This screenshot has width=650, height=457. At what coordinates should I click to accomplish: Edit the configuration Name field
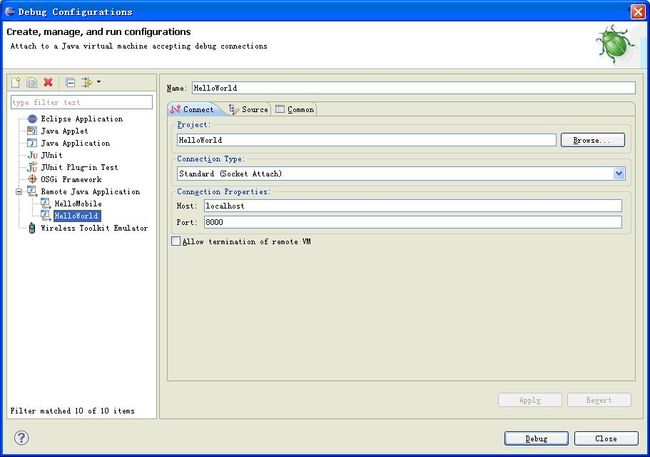(x=413, y=88)
